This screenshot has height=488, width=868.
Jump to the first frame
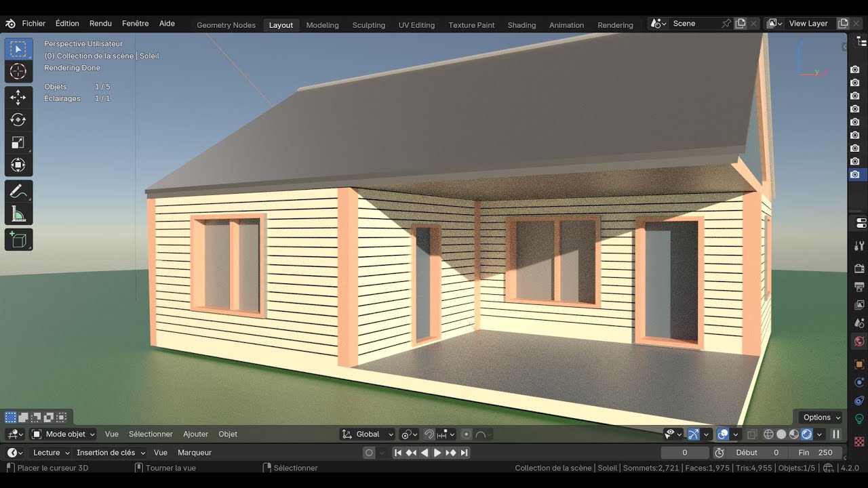point(398,453)
